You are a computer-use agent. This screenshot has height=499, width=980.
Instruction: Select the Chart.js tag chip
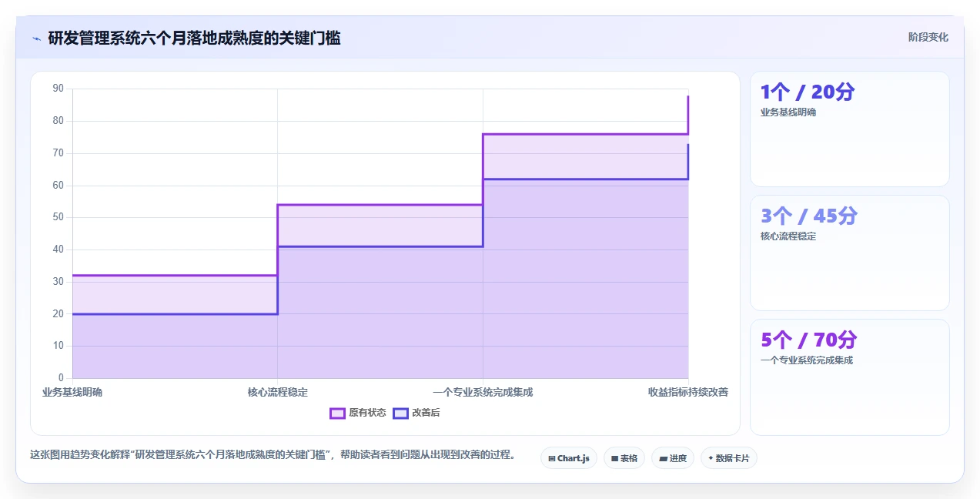(x=568, y=458)
